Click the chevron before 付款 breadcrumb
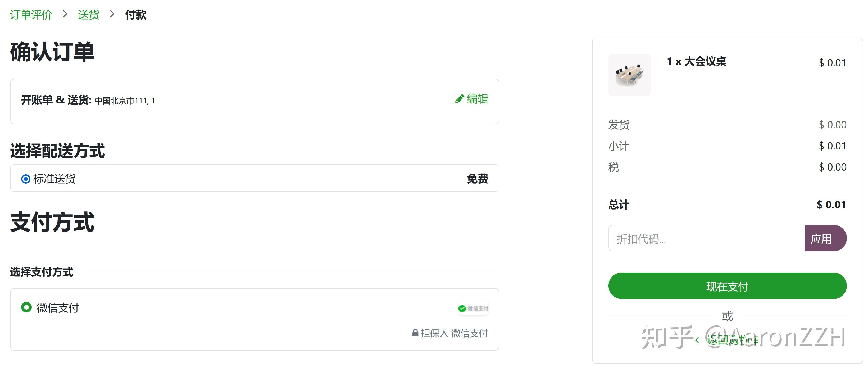This screenshot has height=372, width=868. (x=112, y=14)
